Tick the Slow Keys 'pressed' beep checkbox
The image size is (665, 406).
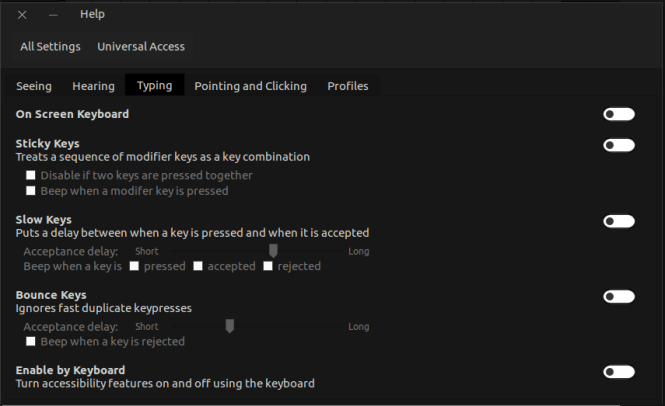click(134, 266)
